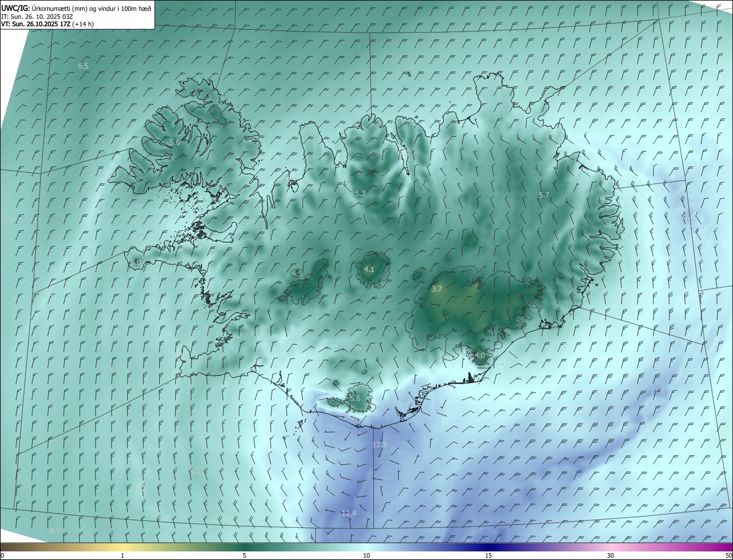Click the 8.0 value label near the bottom-left corner
Viewport: 733px width, 560px height.
(x=55, y=531)
